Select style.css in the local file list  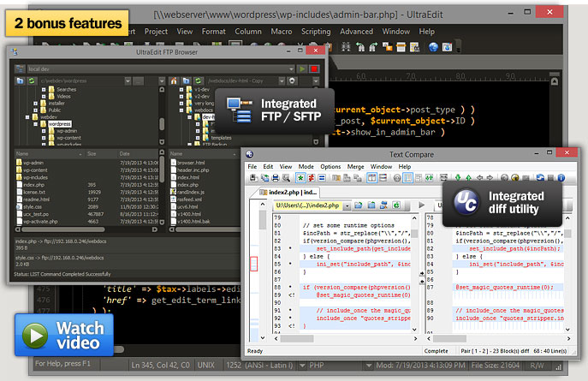click(x=33, y=206)
